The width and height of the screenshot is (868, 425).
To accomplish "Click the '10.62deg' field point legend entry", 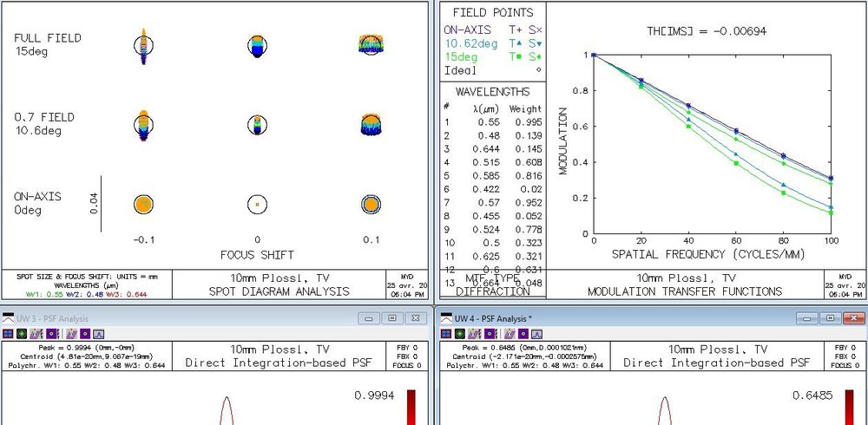I will click(470, 43).
